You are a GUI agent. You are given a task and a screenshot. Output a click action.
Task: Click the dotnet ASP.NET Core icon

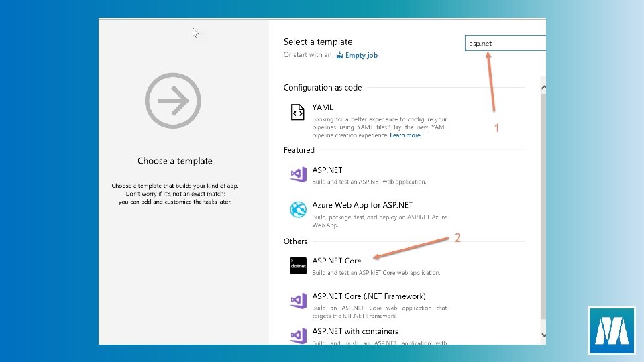[298, 265]
